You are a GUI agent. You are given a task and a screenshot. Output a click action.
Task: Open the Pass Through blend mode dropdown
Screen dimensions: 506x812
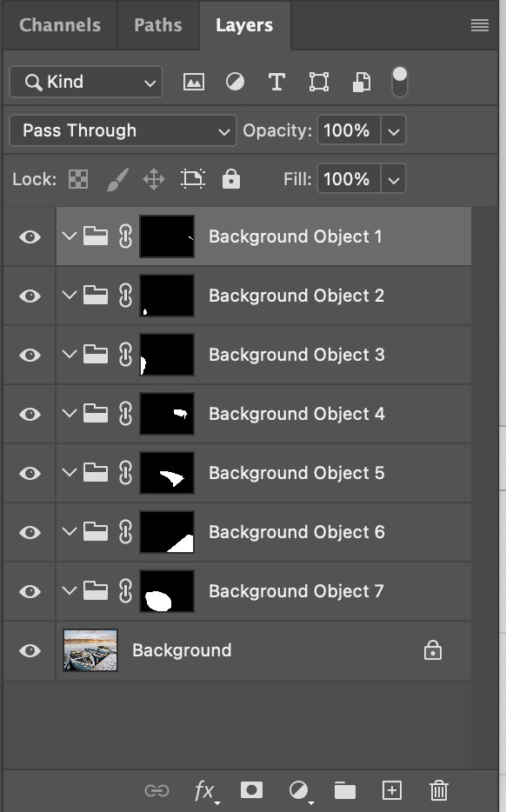pyautogui.click(x=123, y=130)
